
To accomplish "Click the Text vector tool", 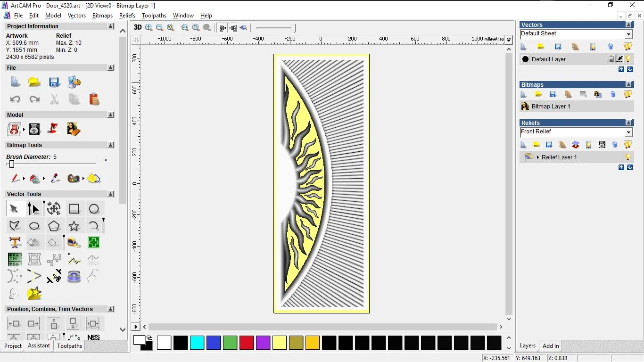I will pyautogui.click(x=15, y=243).
